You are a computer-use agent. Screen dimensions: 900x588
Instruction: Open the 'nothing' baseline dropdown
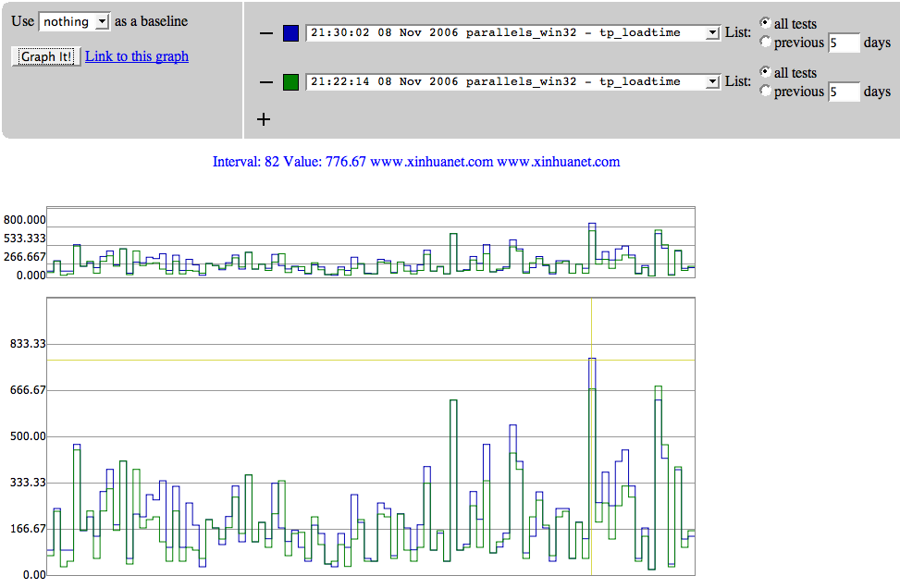click(74, 21)
